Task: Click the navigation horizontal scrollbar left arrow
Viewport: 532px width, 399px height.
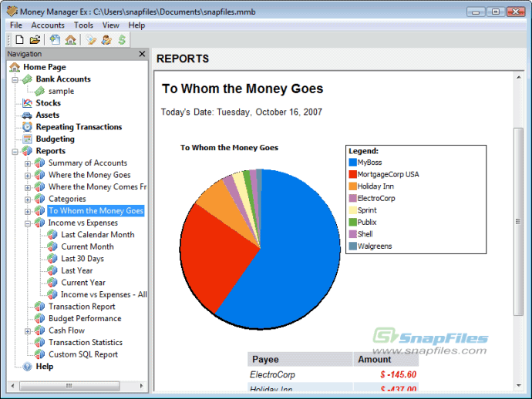Action: click(12, 386)
